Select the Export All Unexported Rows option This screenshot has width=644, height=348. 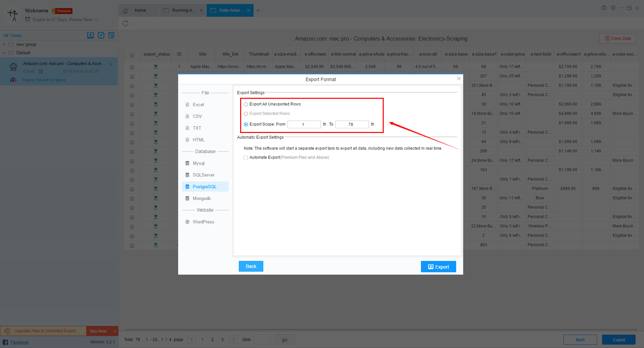click(246, 104)
